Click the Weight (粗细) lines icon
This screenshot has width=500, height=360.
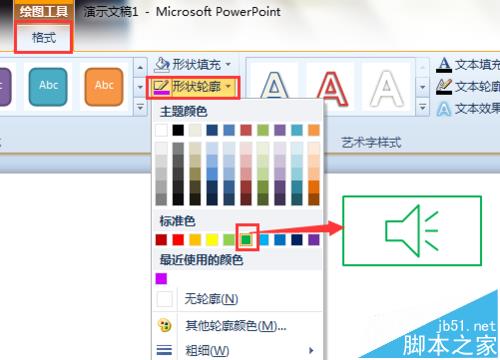point(164,350)
